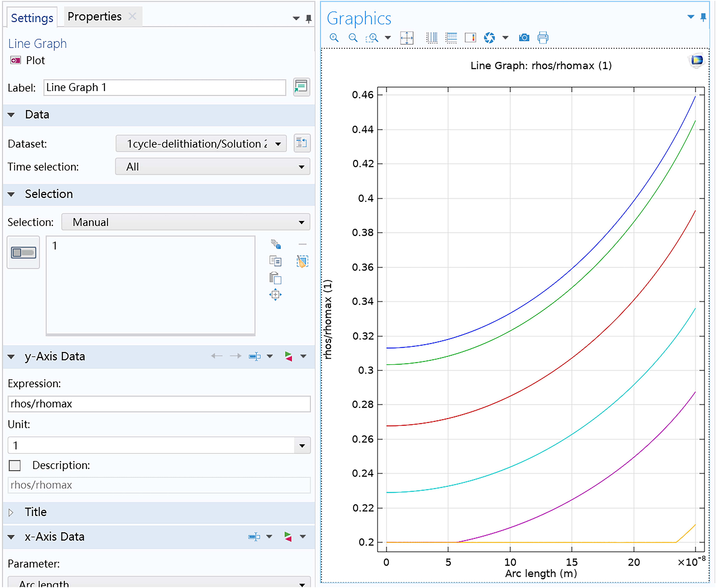The width and height of the screenshot is (716, 588).
Task: Clear the selection with the brush icon
Action: pos(302,262)
